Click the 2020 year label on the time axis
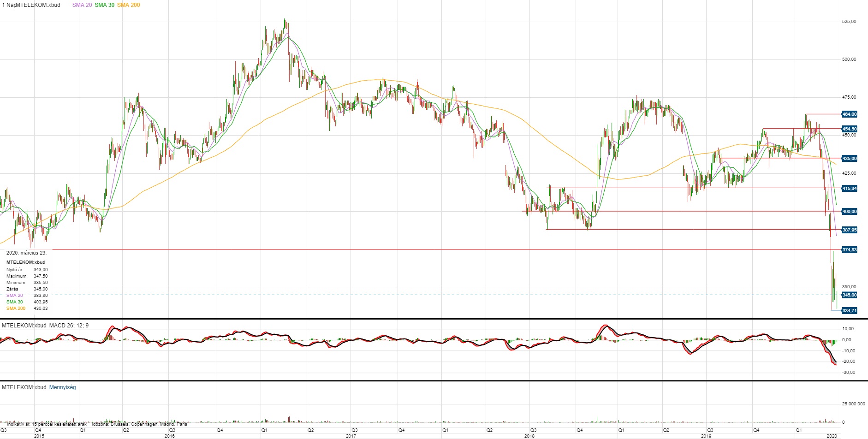Screen dimensions: 868x439 (x=832, y=436)
